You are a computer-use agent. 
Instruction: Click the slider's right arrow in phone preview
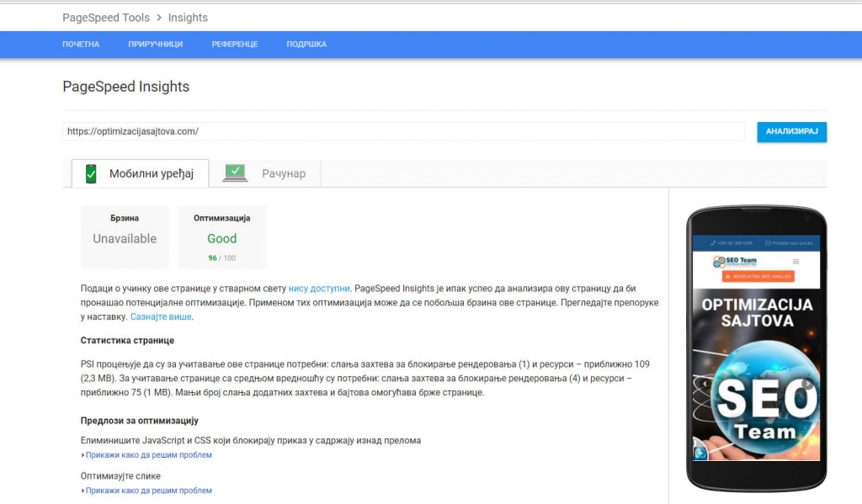coord(806,384)
